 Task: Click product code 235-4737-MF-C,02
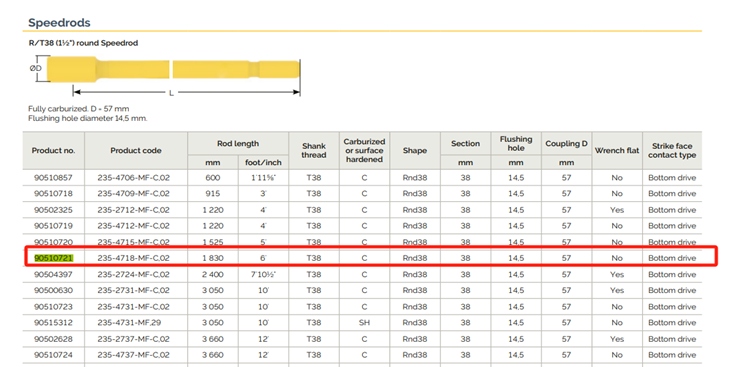(x=134, y=355)
